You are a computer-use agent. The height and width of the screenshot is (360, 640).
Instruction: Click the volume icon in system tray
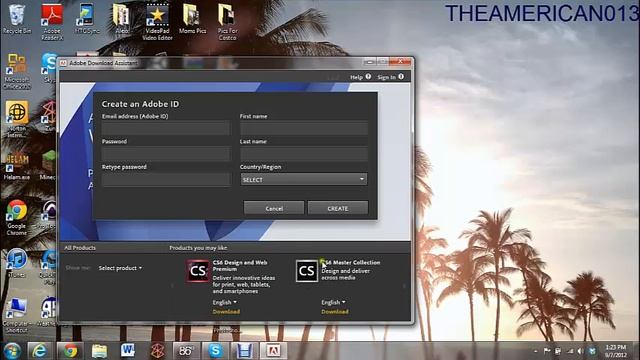coord(580,351)
